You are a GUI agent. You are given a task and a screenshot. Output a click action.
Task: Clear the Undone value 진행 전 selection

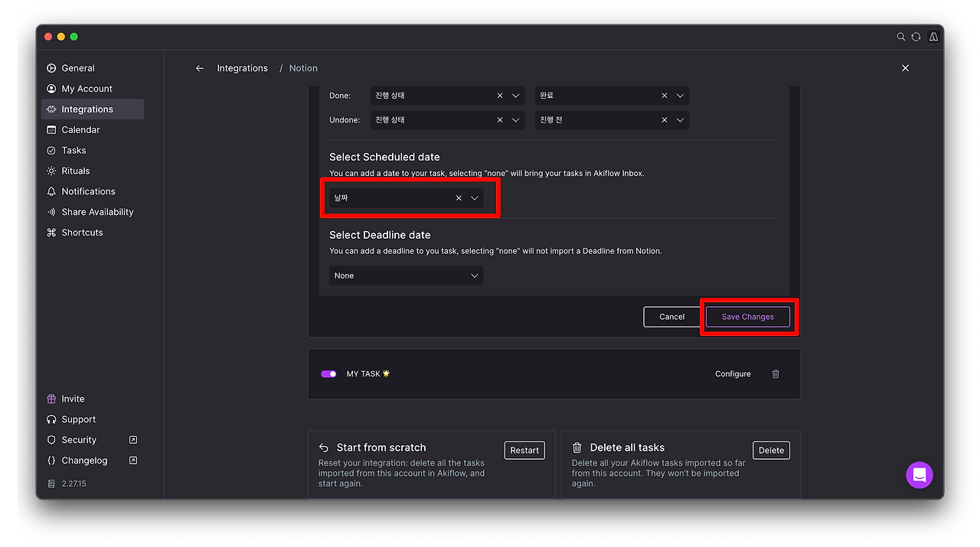click(664, 120)
